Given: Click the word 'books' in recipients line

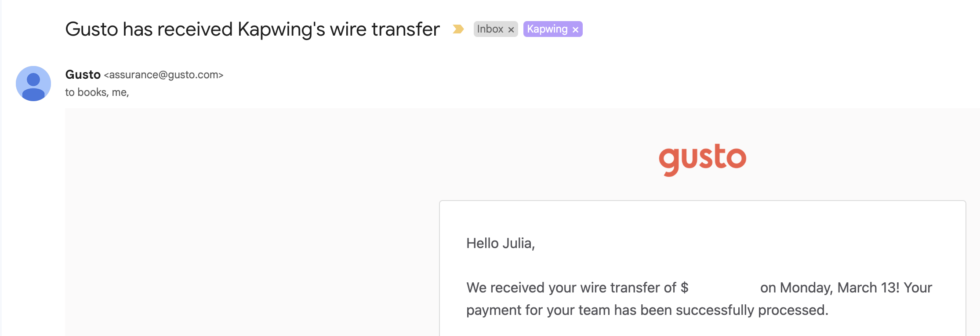Looking at the screenshot, I should click(x=92, y=92).
